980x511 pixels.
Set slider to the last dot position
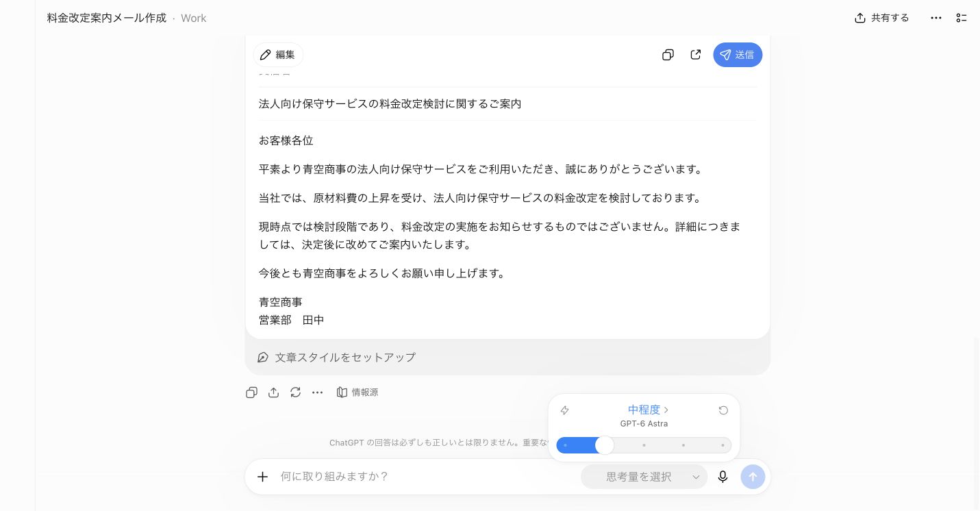pyautogui.click(x=723, y=445)
